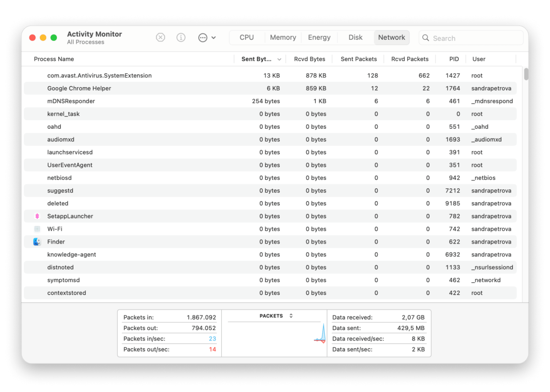Click the search magnifier icon
This screenshot has width=550, height=392.
click(426, 38)
